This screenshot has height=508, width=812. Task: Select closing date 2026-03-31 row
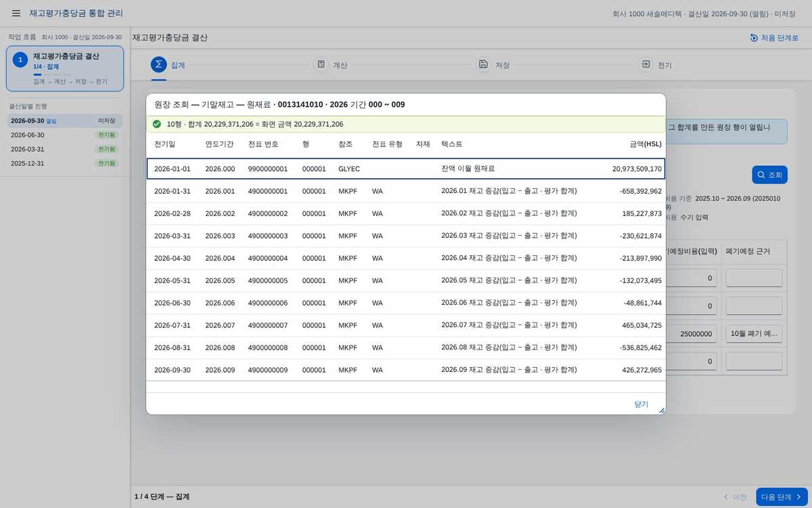point(65,149)
